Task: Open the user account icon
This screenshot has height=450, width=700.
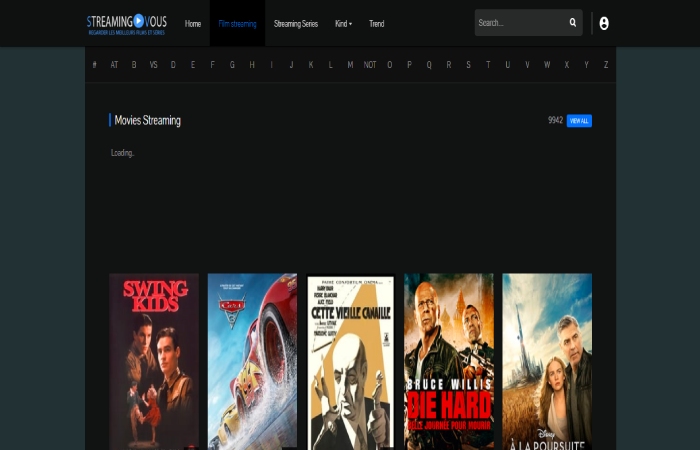Action: (x=604, y=23)
